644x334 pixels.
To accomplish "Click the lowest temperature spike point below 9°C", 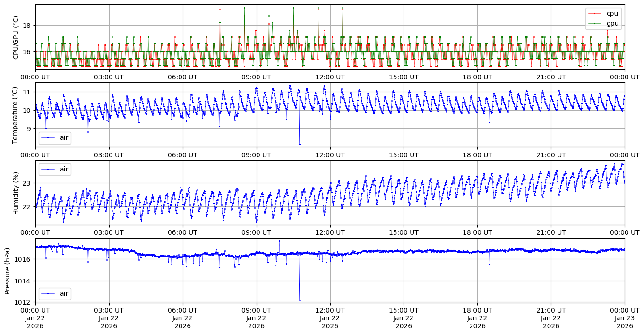I will 300,144.
